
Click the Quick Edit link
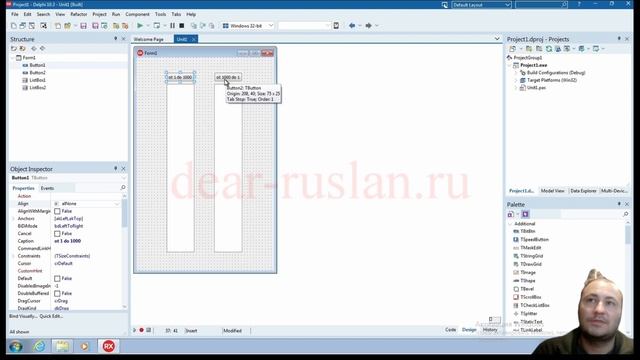click(x=51, y=316)
